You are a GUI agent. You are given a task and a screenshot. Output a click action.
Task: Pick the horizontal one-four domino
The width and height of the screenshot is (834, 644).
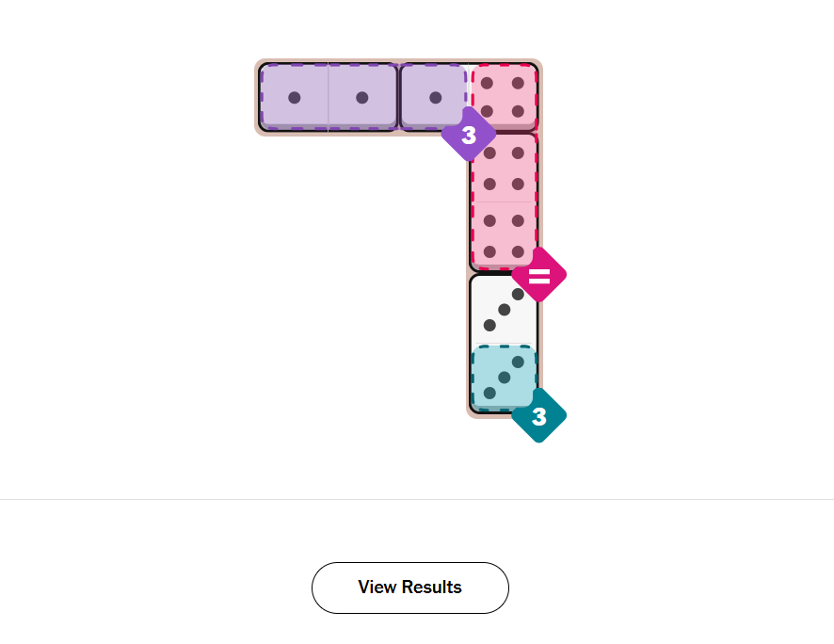[469, 97]
